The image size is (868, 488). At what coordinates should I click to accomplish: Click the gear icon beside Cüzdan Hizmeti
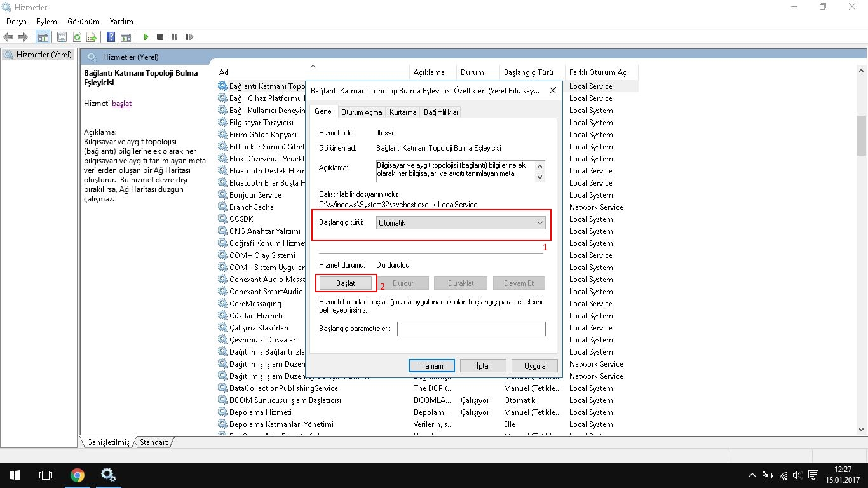(222, 316)
